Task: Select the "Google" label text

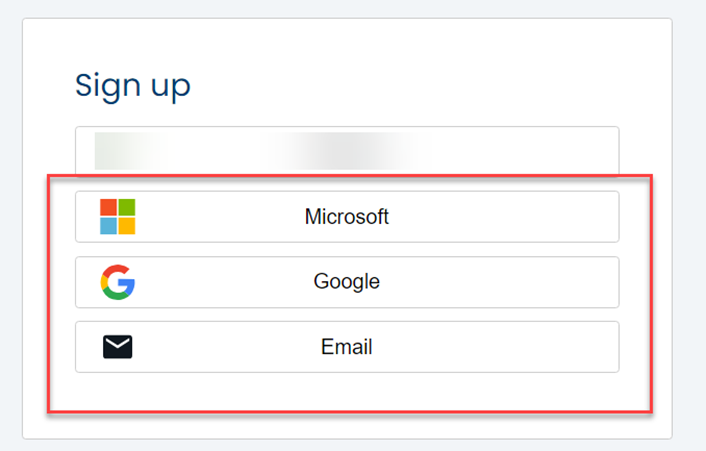Action: [x=346, y=282]
